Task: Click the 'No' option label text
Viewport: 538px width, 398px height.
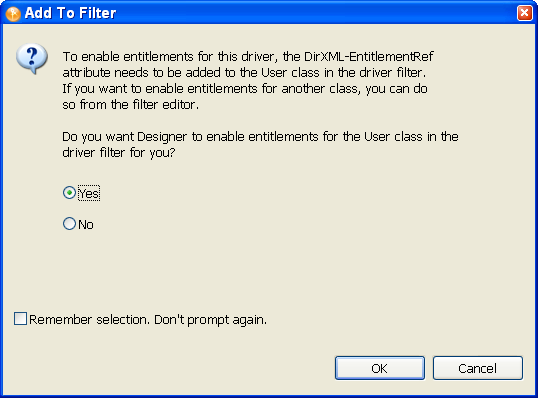Action: [86, 225]
